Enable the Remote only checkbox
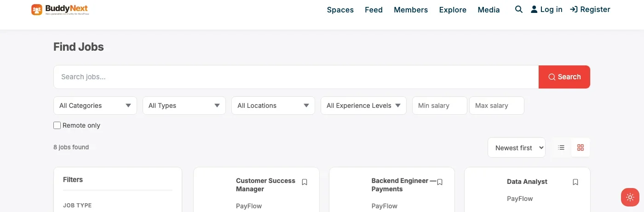Image resolution: width=644 pixels, height=212 pixels. pos(57,125)
